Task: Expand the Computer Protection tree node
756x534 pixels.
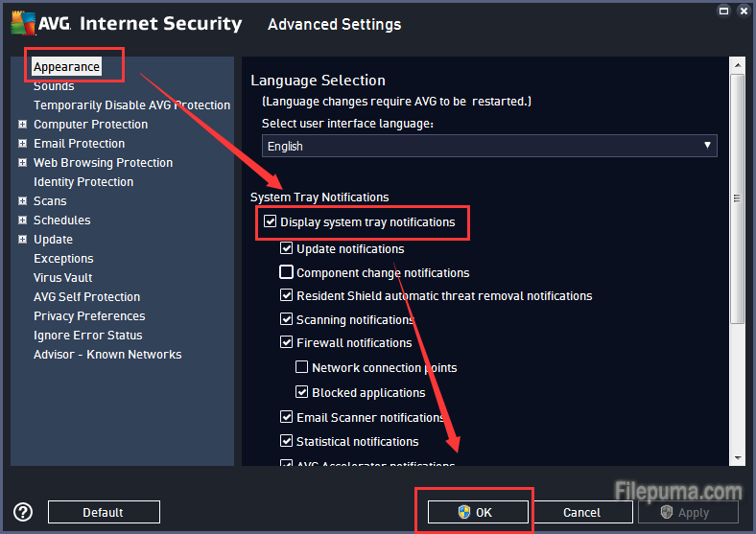Action: 22,125
